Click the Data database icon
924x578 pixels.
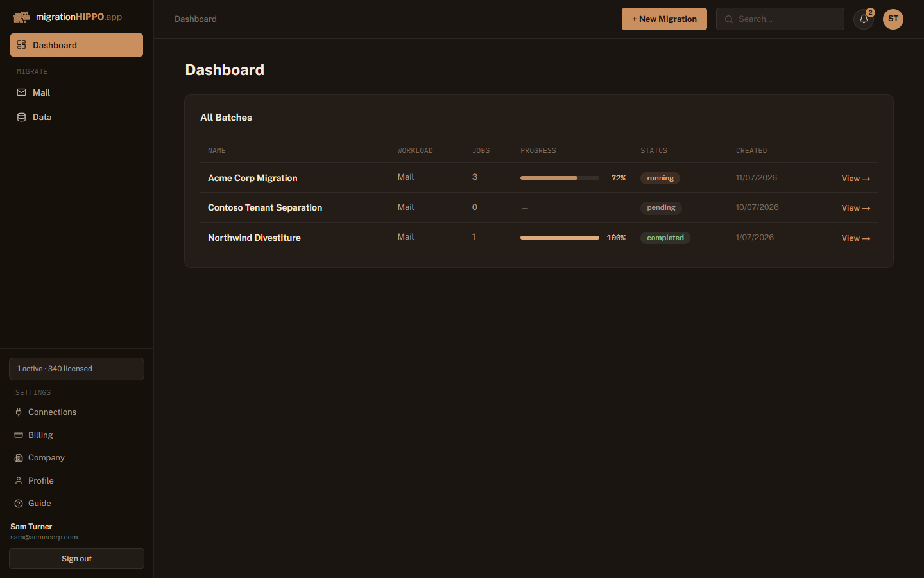pos(21,117)
